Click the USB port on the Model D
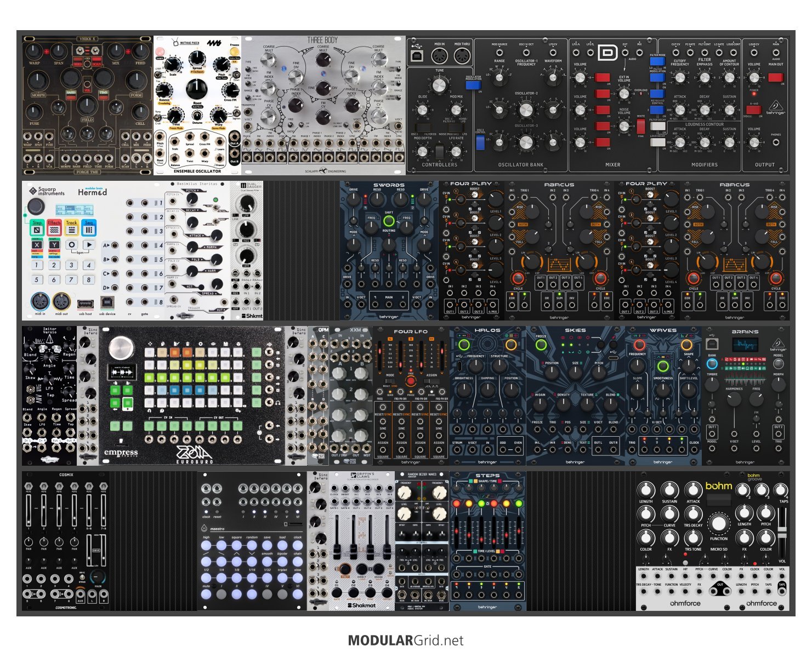 point(417,55)
